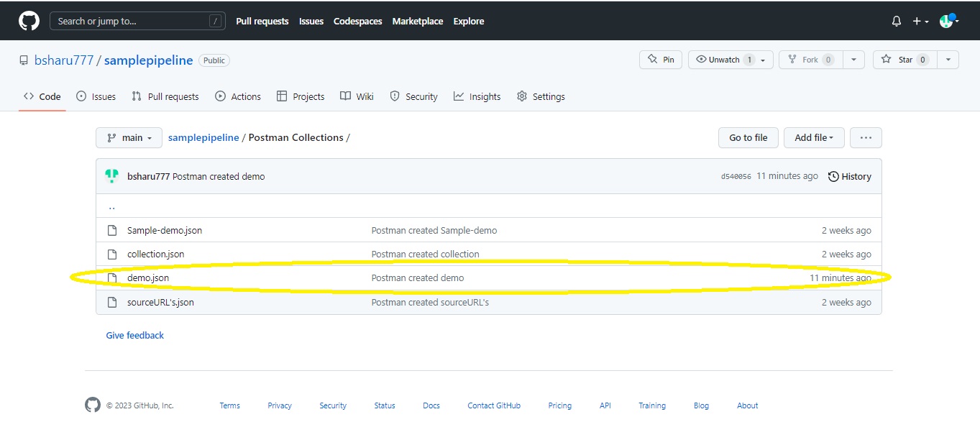Open the user avatar menu
The width and height of the screenshot is (980, 445).
pyautogui.click(x=950, y=21)
